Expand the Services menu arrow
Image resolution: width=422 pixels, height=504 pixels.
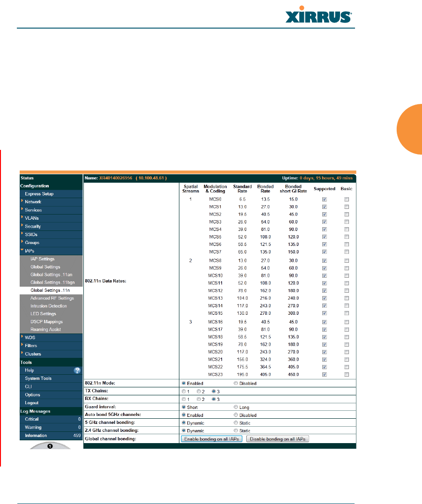point(22,209)
